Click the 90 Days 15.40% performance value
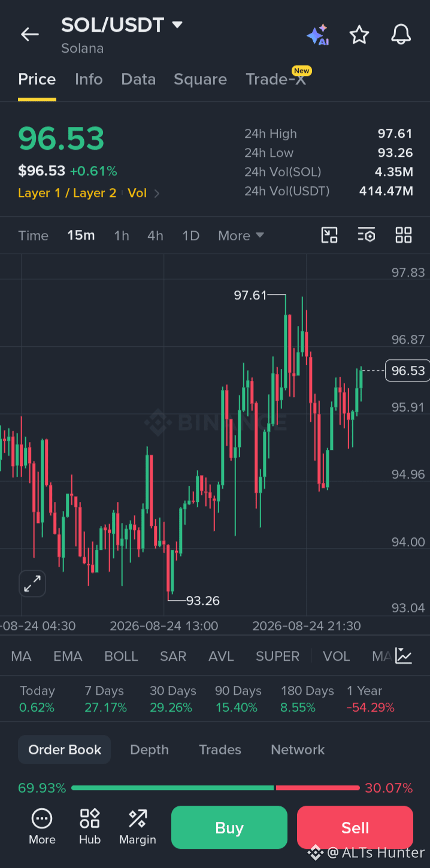 (x=236, y=707)
